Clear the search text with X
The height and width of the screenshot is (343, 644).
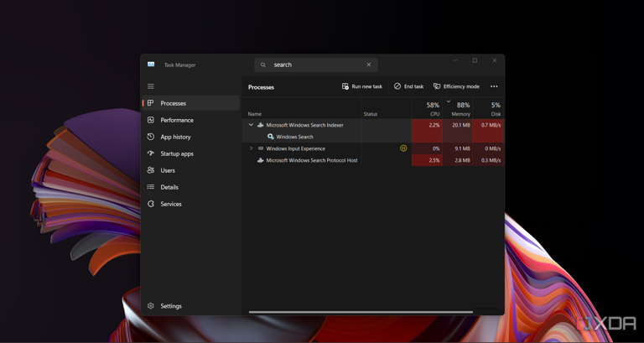click(369, 65)
